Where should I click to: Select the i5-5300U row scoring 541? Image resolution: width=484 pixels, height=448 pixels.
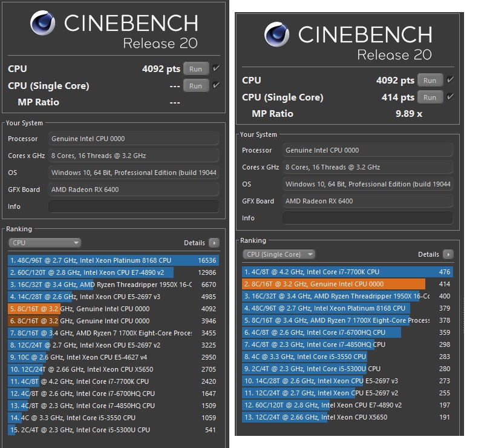(x=113, y=430)
